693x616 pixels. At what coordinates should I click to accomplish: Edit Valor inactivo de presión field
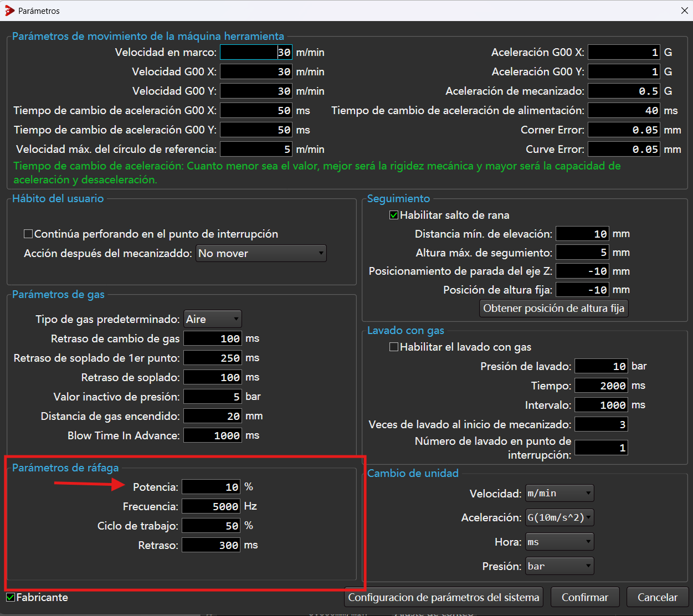[213, 397]
